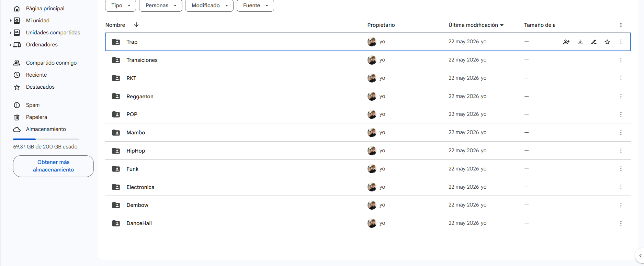The height and width of the screenshot is (266, 644).
Task: Select the Transiciones folder name
Action: (142, 60)
